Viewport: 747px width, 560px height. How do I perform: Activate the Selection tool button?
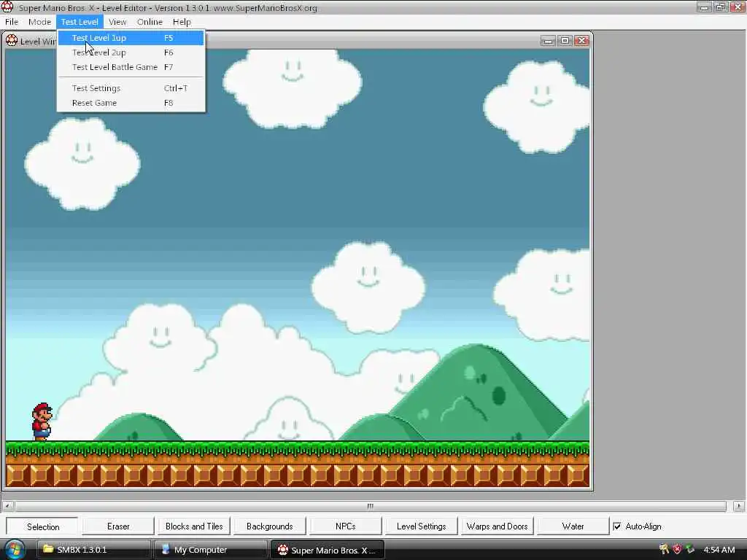point(42,526)
